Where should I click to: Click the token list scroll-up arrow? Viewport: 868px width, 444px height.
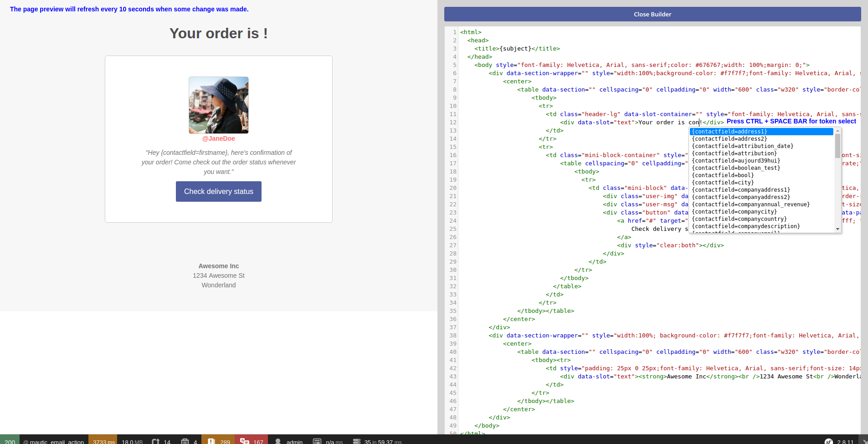[837, 131]
